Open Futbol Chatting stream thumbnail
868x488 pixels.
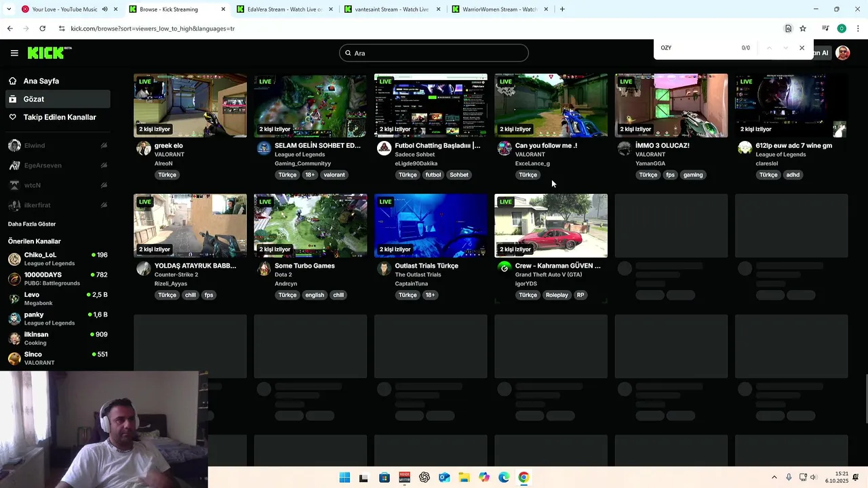click(x=431, y=105)
